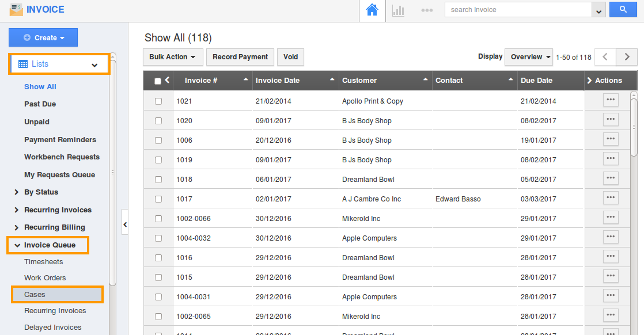This screenshot has height=335, width=644.
Task: Check the select-all checkbox in table header
Action: [x=158, y=81]
